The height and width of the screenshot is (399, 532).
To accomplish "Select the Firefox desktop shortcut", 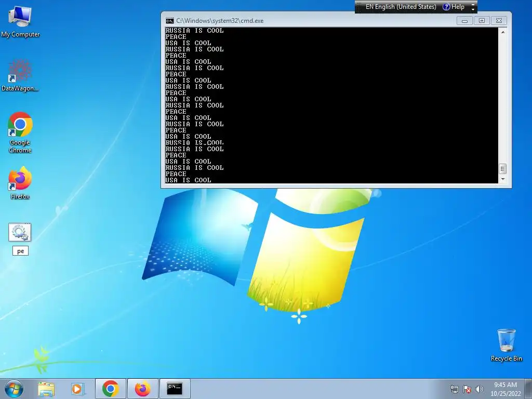I will pos(20,183).
